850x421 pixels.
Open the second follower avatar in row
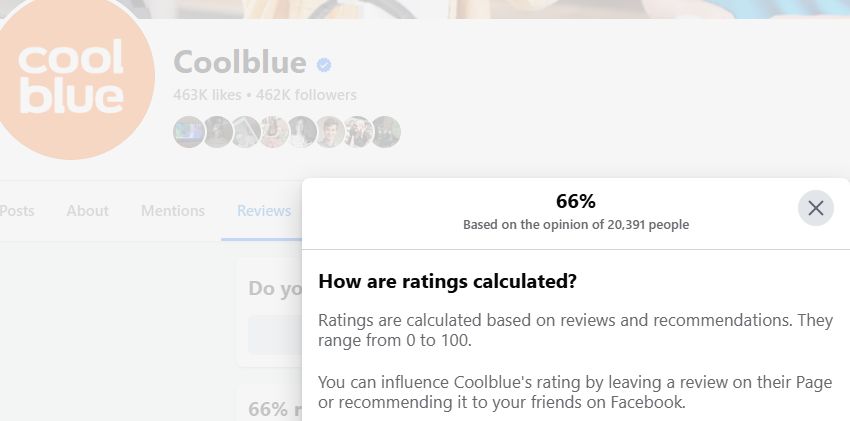click(218, 132)
